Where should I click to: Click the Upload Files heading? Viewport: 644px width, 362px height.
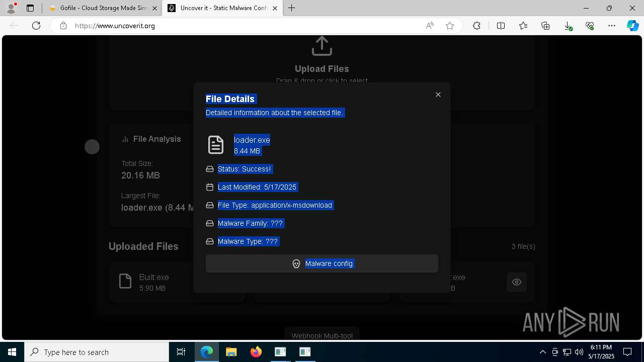322,69
